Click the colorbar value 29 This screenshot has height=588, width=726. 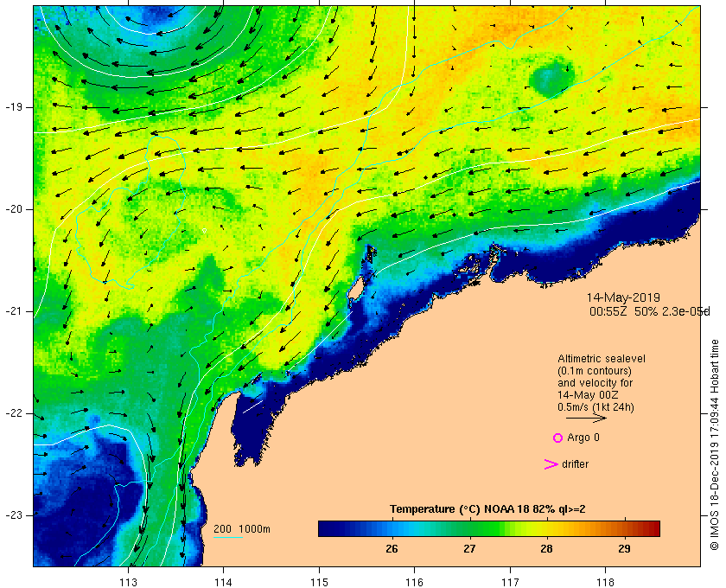pos(624,549)
